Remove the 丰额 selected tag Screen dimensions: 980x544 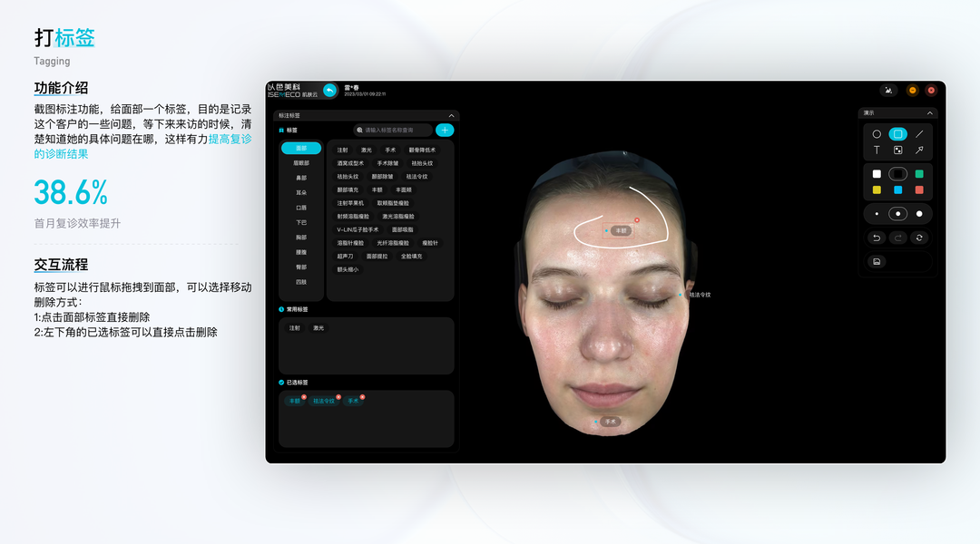pos(304,397)
